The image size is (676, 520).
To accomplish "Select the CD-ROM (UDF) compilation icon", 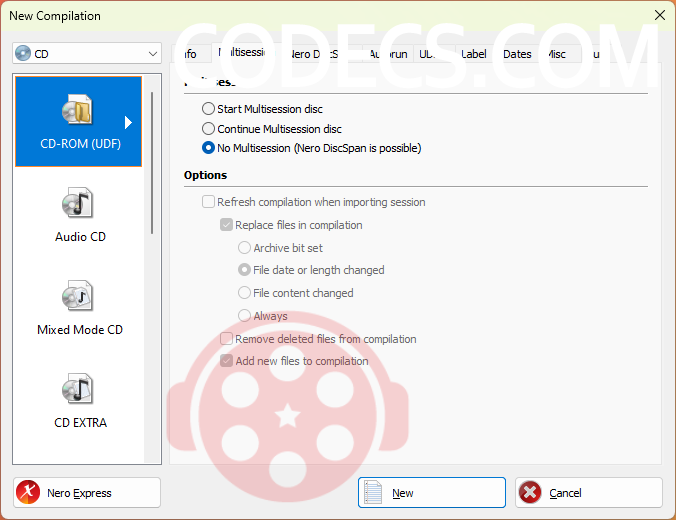I will (77, 110).
